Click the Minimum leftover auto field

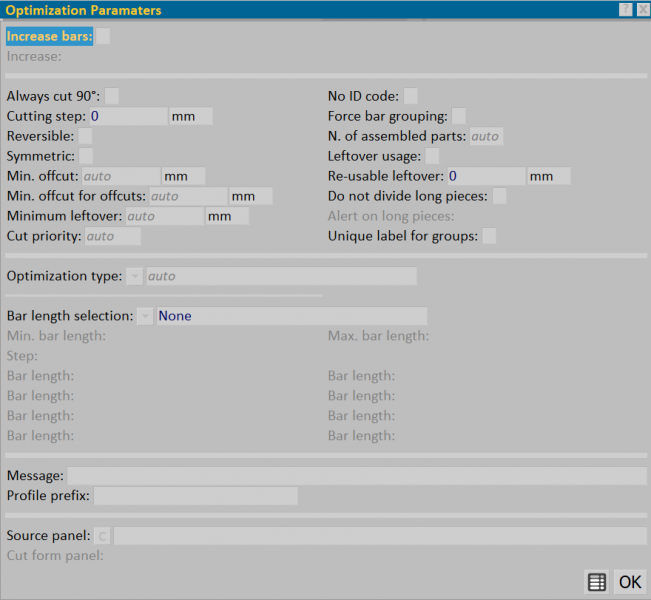[x=165, y=216]
